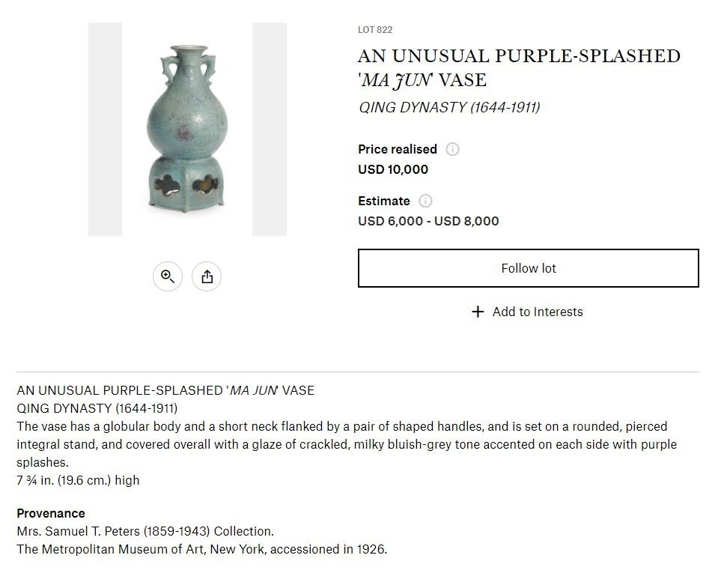Click the grey strip right of vase image
The height and width of the screenshot is (588, 715).
click(270, 129)
